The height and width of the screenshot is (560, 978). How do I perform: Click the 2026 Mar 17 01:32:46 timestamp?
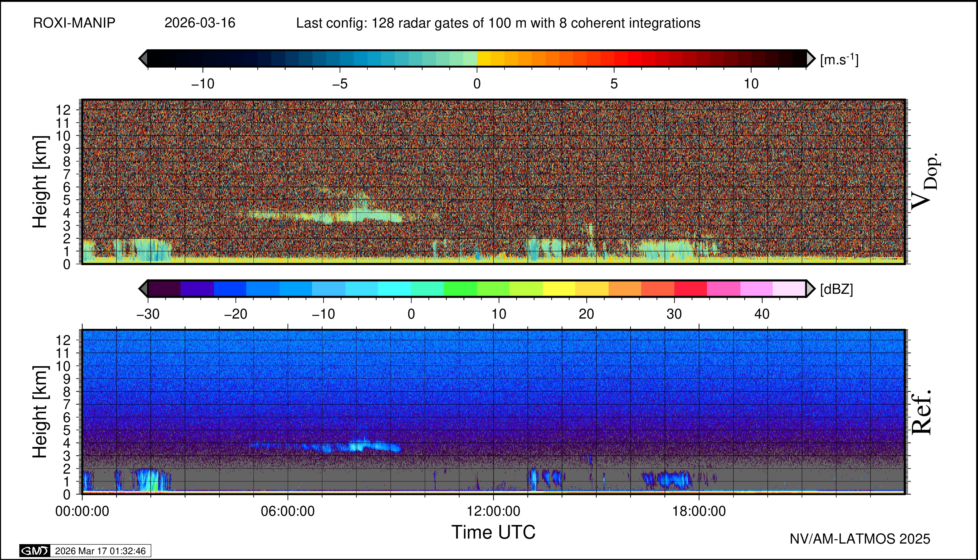pos(100,551)
